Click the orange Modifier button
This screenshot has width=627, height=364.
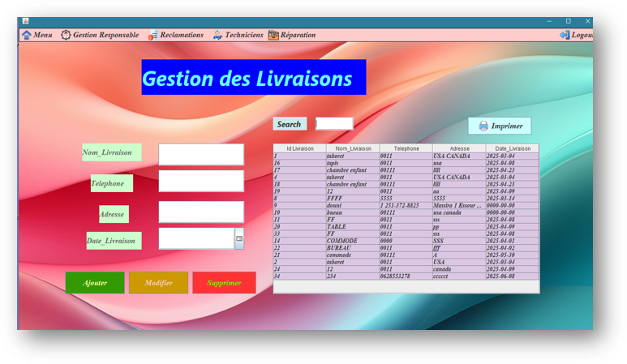click(159, 283)
